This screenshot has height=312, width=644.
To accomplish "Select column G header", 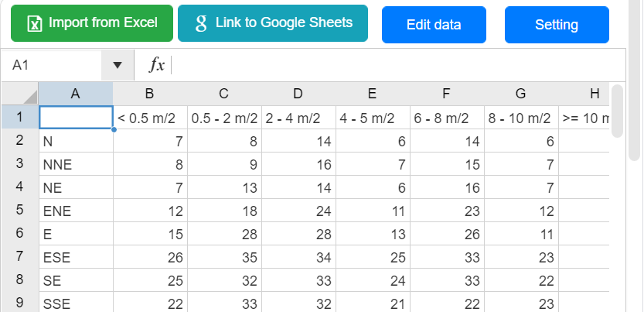I will (521, 94).
